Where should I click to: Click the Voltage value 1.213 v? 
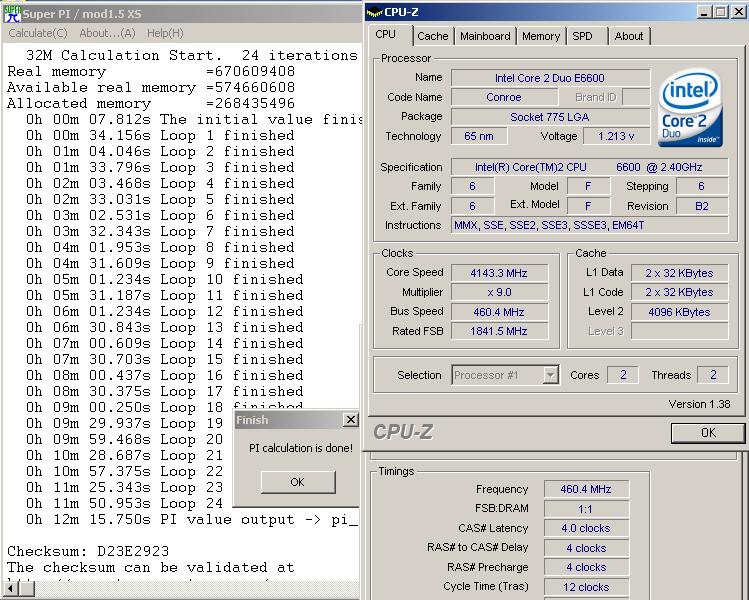tap(616, 136)
